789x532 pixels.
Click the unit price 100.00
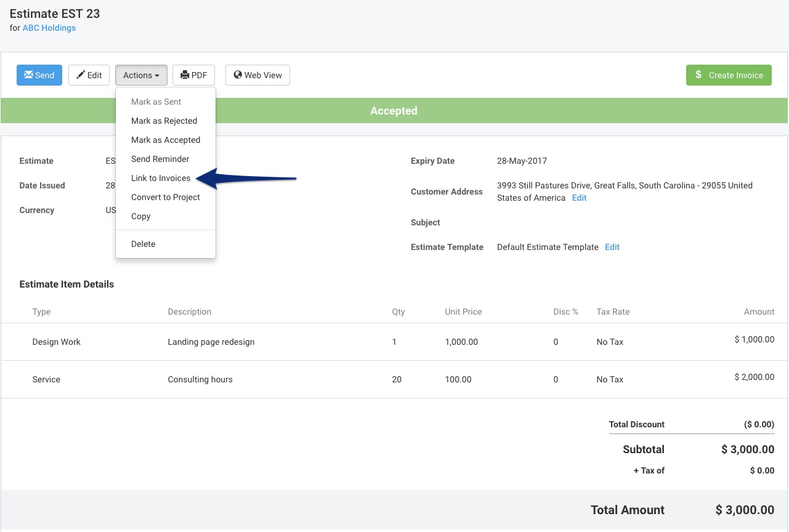point(458,379)
